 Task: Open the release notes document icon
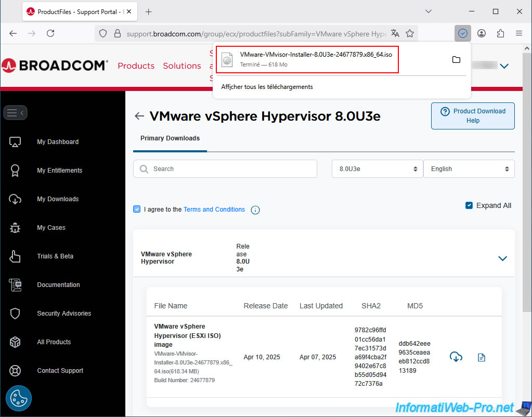pos(482,357)
